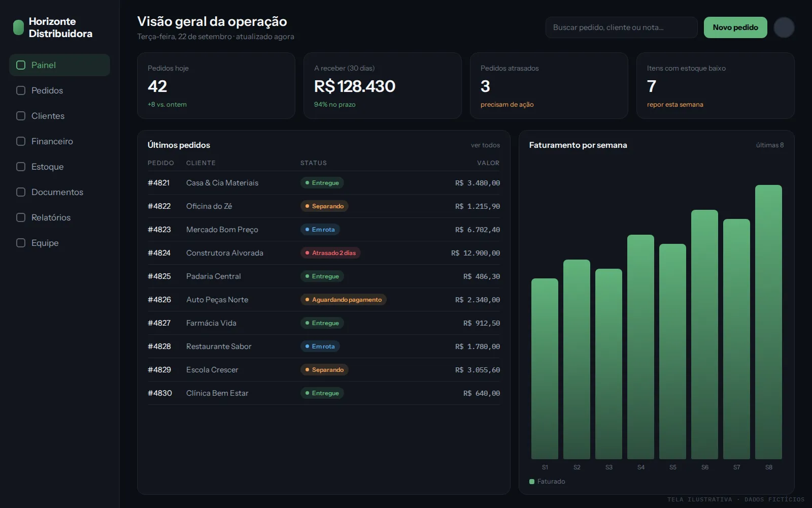Image resolution: width=812 pixels, height=508 pixels.
Task: Click the Clientes sidebar icon
Action: point(21,116)
